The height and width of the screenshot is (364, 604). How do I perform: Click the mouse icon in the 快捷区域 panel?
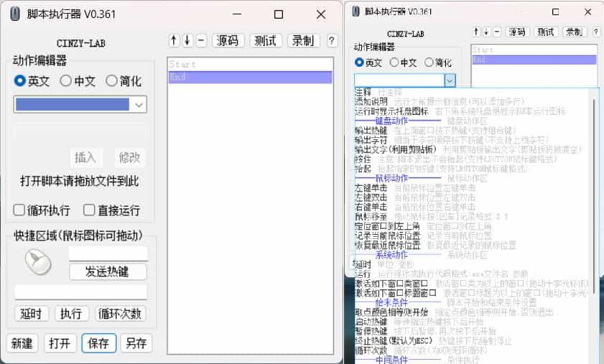tap(37, 262)
